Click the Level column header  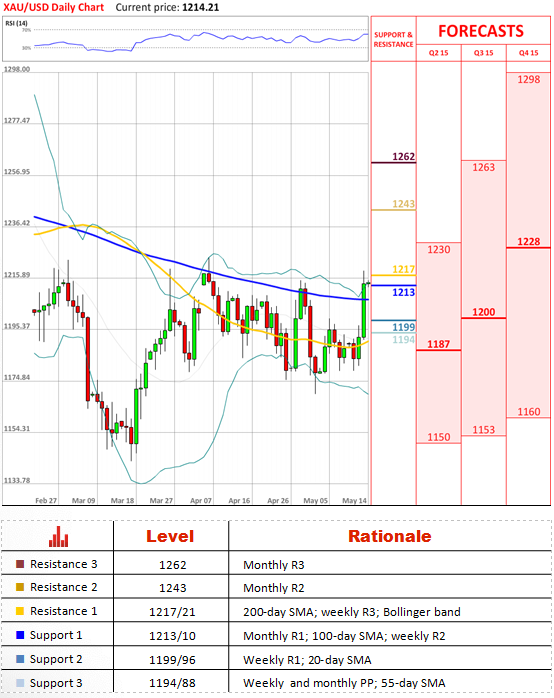click(x=170, y=536)
